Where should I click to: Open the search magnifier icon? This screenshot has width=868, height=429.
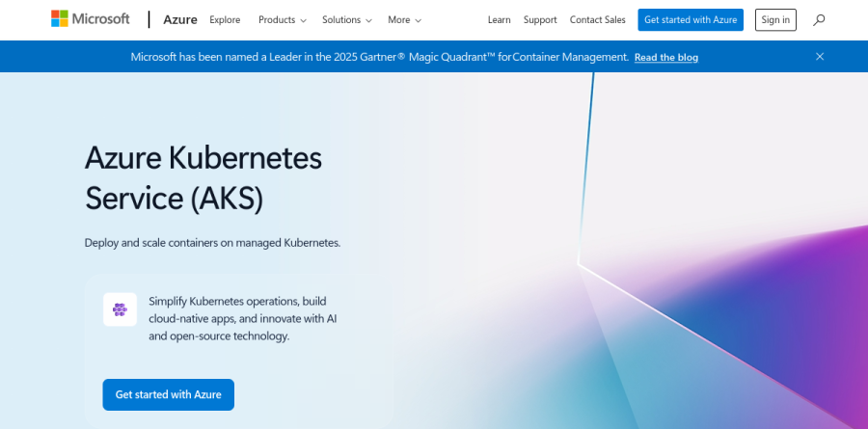coord(819,20)
